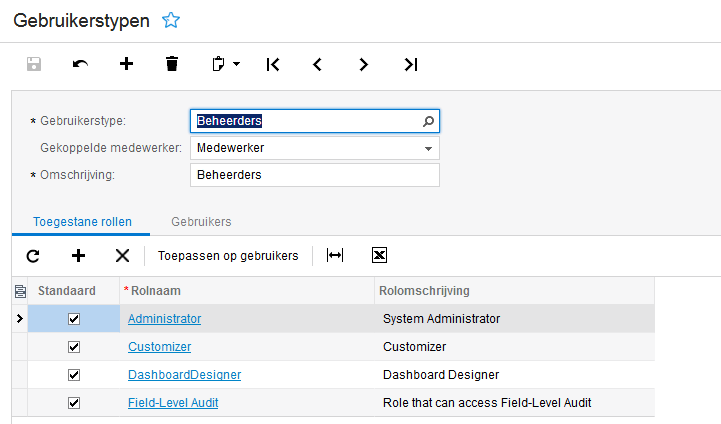Open Gebruikerstype lookup search
The width and height of the screenshot is (721, 424).
pos(428,121)
